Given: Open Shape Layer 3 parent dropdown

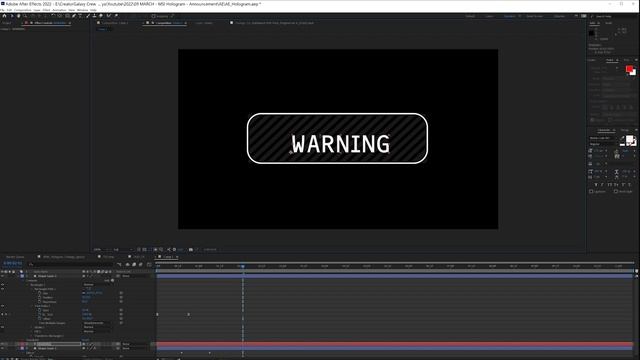Looking at the screenshot, I should [x=135, y=276].
